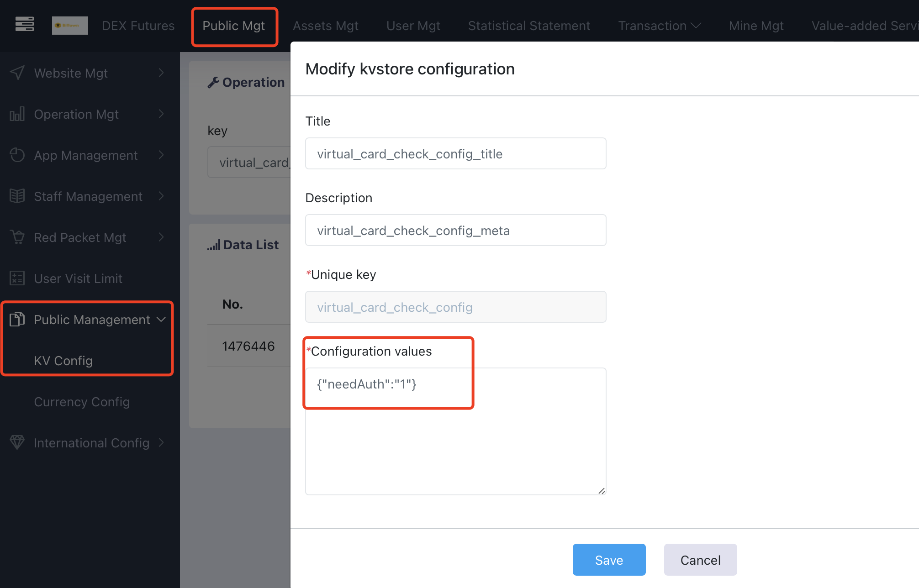Cancel the kvstore configuration dialog
This screenshot has height=588, width=919.
click(700, 560)
